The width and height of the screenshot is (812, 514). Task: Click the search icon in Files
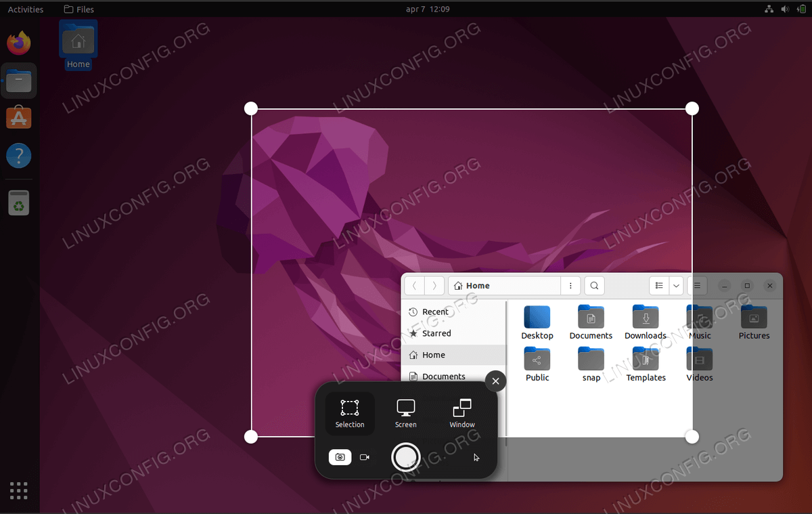(x=594, y=286)
